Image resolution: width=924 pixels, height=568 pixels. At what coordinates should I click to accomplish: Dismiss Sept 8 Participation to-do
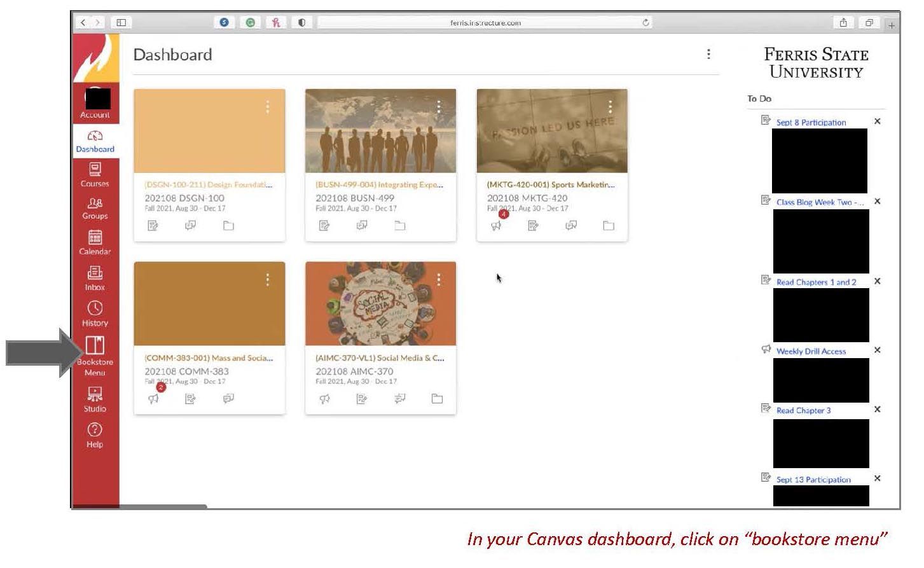coord(878,121)
